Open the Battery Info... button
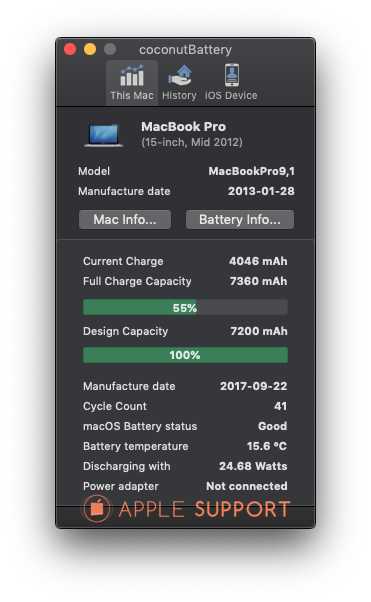371x602 pixels. [x=240, y=220]
